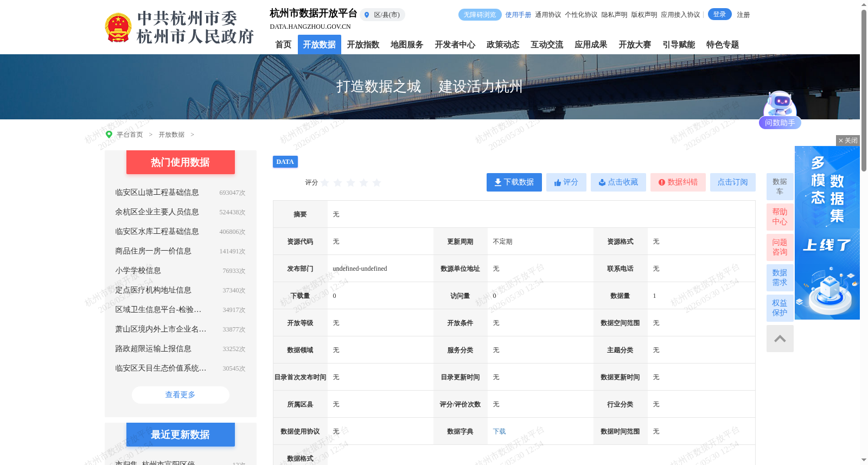The width and height of the screenshot is (868, 465).
Task: Click the 杭州市数据开放平台 title
Action: click(314, 14)
